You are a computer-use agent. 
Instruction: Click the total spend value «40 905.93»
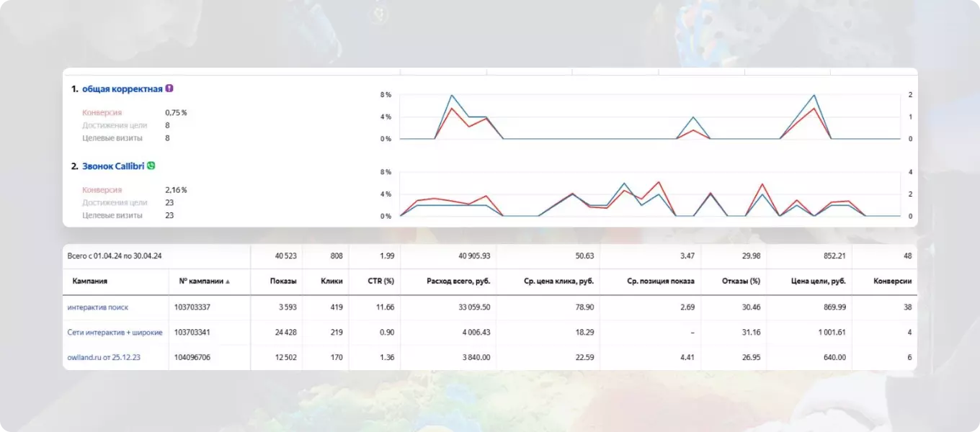(474, 256)
